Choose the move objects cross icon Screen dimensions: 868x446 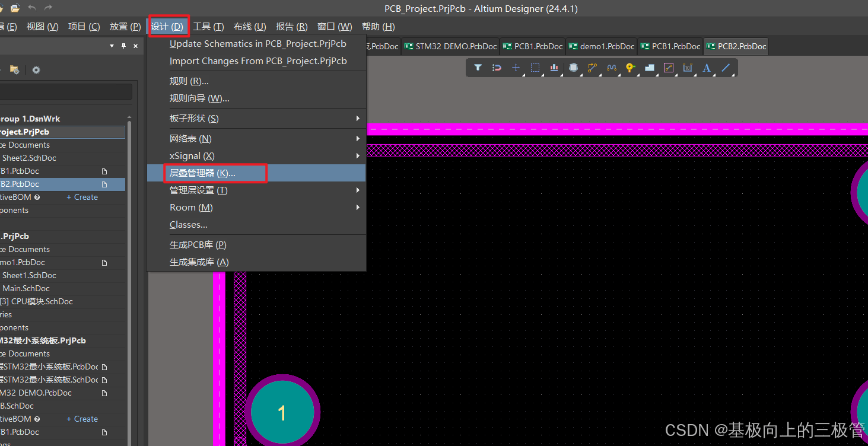coord(516,68)
